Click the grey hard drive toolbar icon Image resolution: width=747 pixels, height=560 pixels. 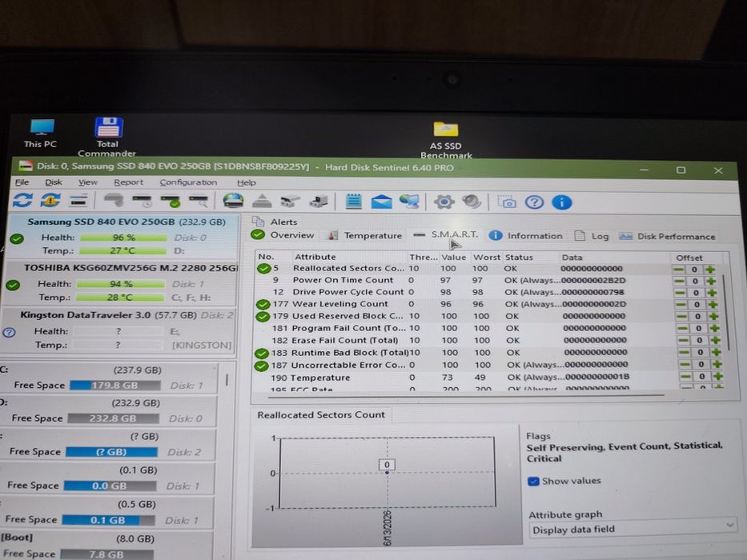(x=114, y=201)
